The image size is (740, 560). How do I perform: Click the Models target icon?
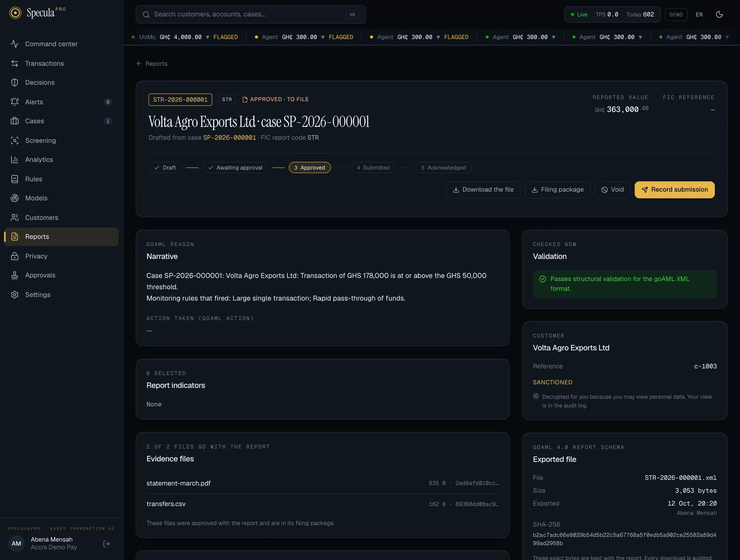15,198
